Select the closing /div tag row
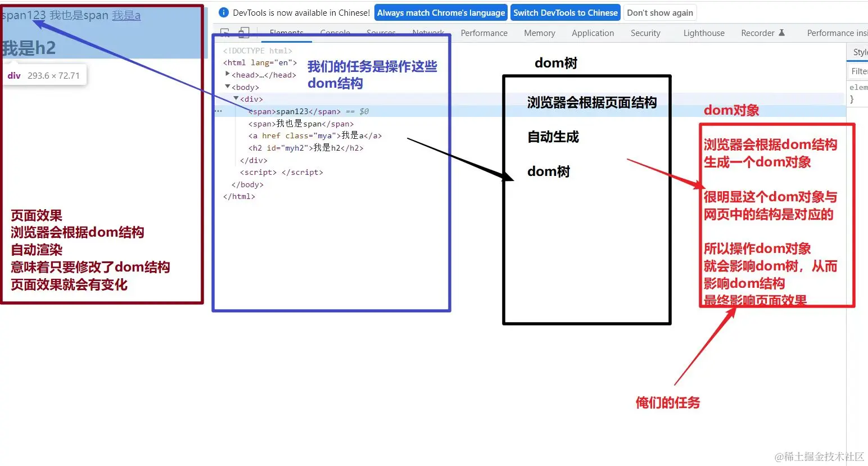Screen dimensions: 868x466 point(254,160)
